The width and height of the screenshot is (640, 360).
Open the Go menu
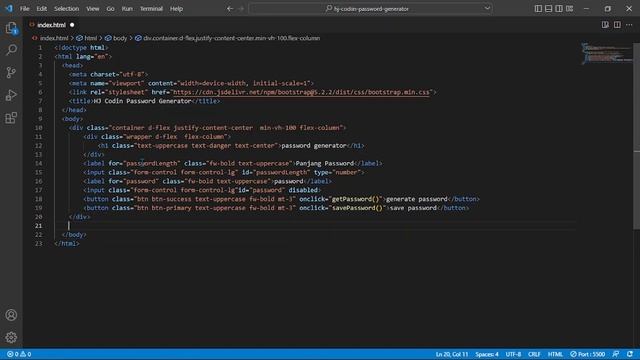[110, 9]
